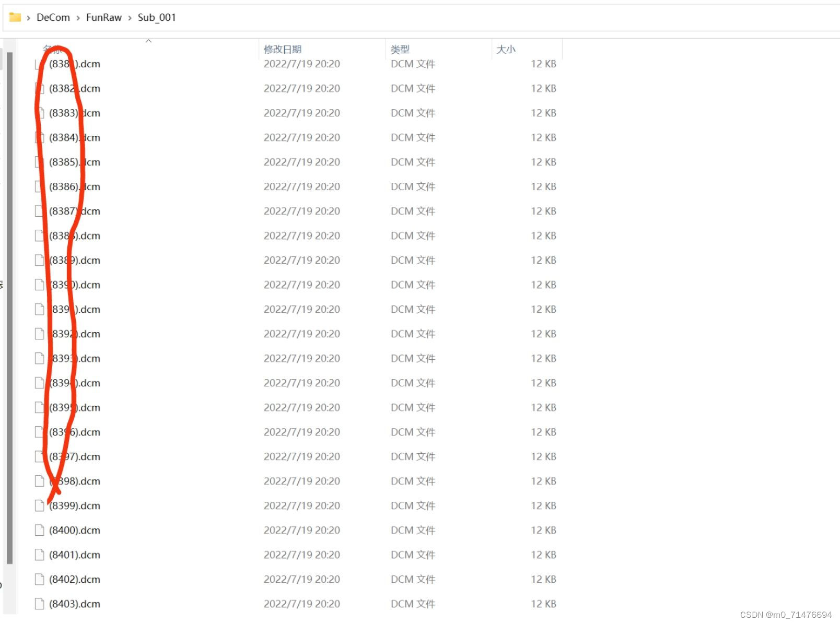Viewport: 840px width, 624px height.
Task: Select file name (8389).dcm
Action: 75,260
